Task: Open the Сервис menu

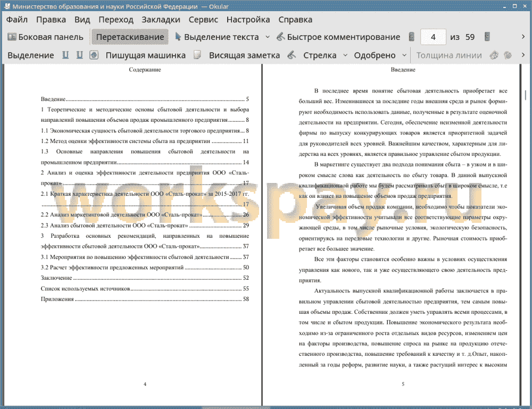Action: click(x=203, y=20)
